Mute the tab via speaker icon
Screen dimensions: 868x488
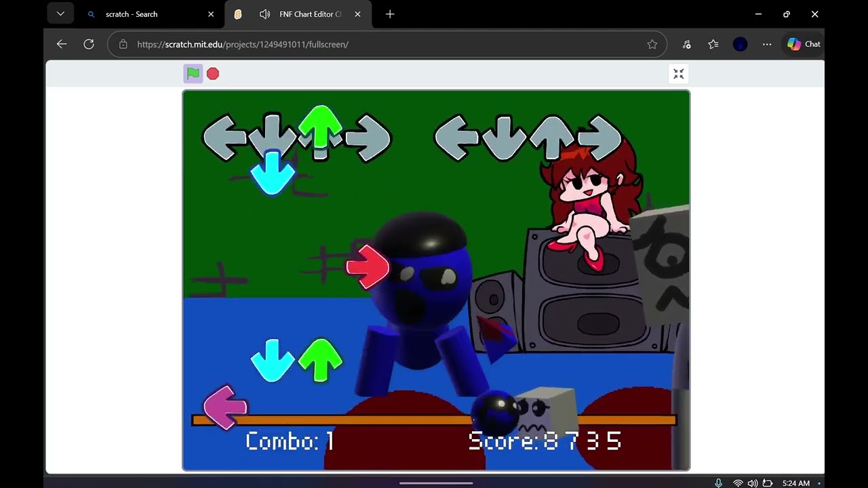(x=265, y=14)
